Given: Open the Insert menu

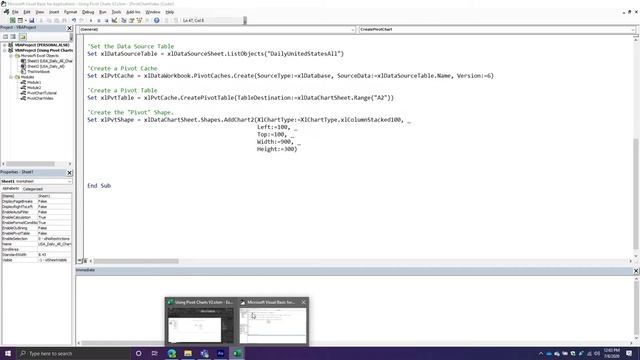Looking at the screenshot, I should (x=54, y=12).
